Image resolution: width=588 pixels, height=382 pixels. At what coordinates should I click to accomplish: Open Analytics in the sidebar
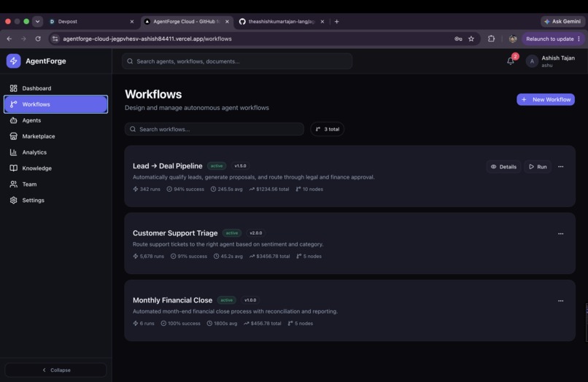tap(55, 152)
